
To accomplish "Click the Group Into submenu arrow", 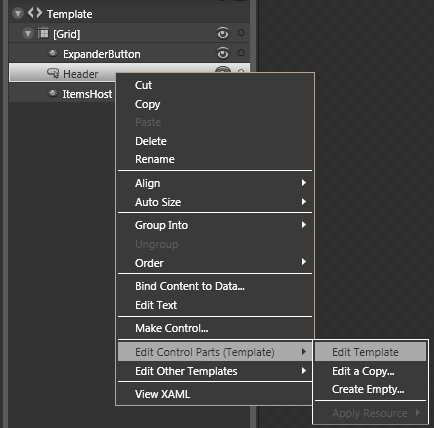I will coord(304,225).
